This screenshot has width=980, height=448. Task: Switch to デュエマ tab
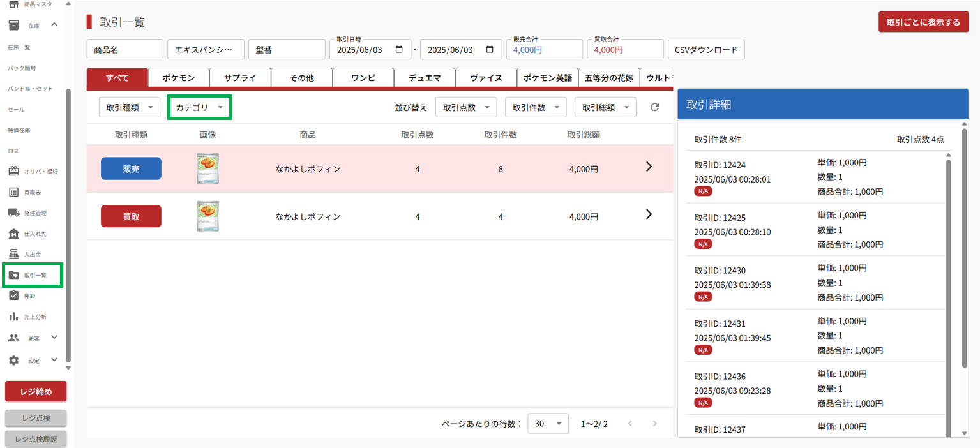tap(425, 78)
